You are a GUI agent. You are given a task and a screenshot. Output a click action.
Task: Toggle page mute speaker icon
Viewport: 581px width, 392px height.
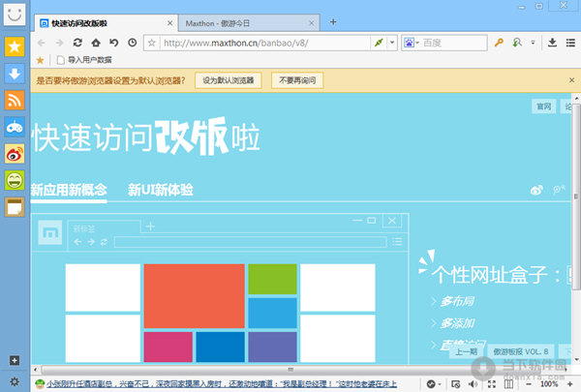474,384
